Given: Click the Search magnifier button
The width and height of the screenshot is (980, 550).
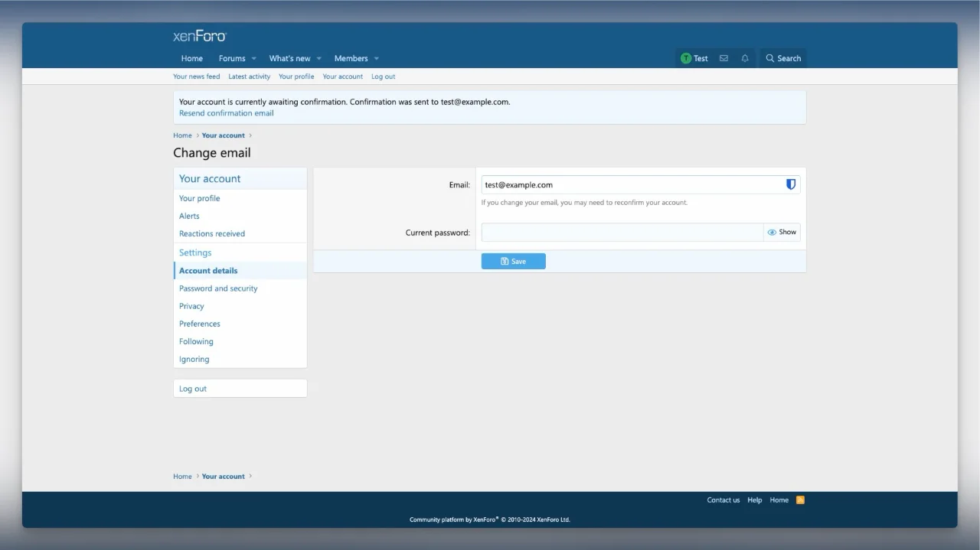Looking at the screenshot, I should [783, 58].
